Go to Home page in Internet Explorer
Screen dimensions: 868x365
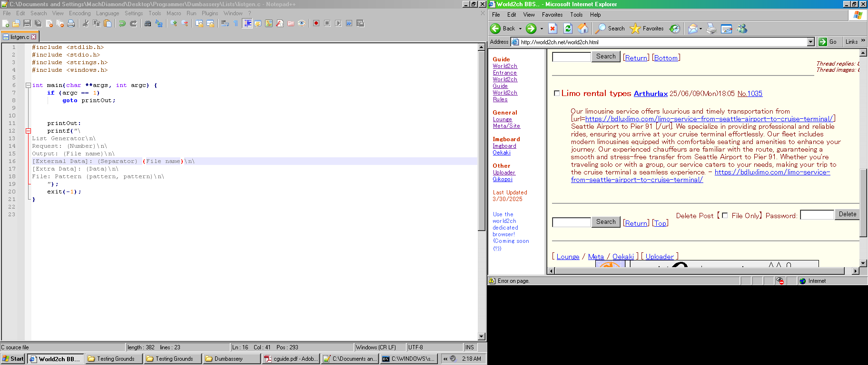[583, 29]
